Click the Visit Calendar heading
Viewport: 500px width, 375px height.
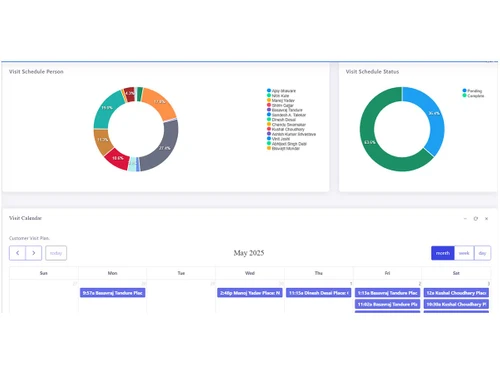click(25, 218)
